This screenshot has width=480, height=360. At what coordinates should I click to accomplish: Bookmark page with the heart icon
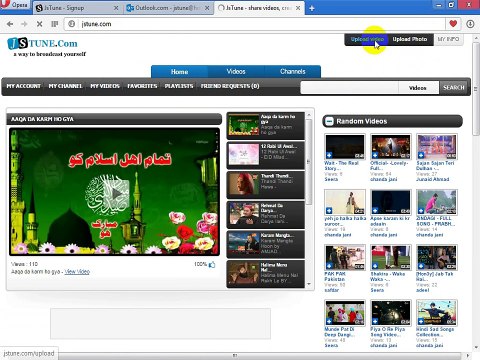click(x=453, y=24)
